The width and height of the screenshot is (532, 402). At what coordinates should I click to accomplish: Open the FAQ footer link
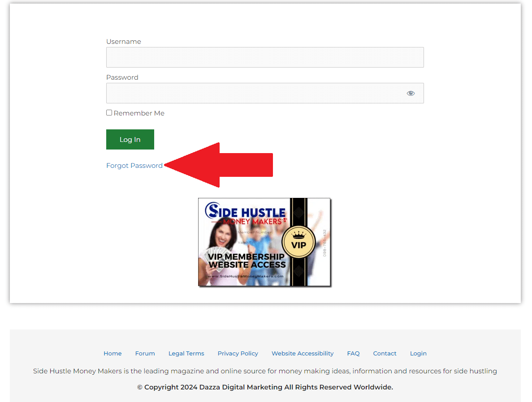[353, 353]
